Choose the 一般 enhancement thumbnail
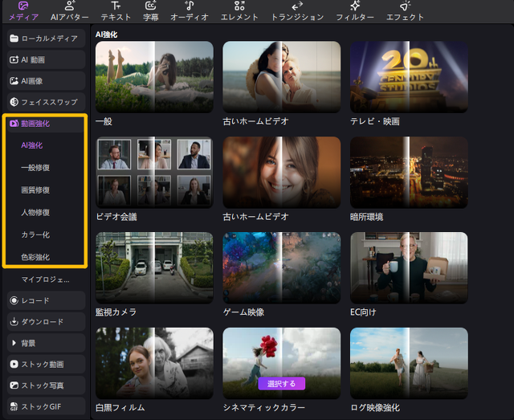Screen dimensions: 514x420 click(x=154, y=77)
